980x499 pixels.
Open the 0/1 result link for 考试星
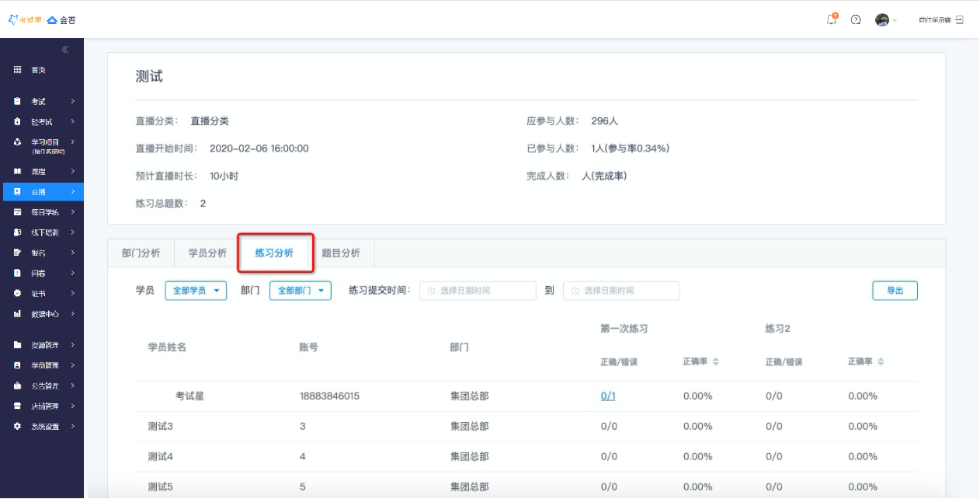tap(608, 396)
